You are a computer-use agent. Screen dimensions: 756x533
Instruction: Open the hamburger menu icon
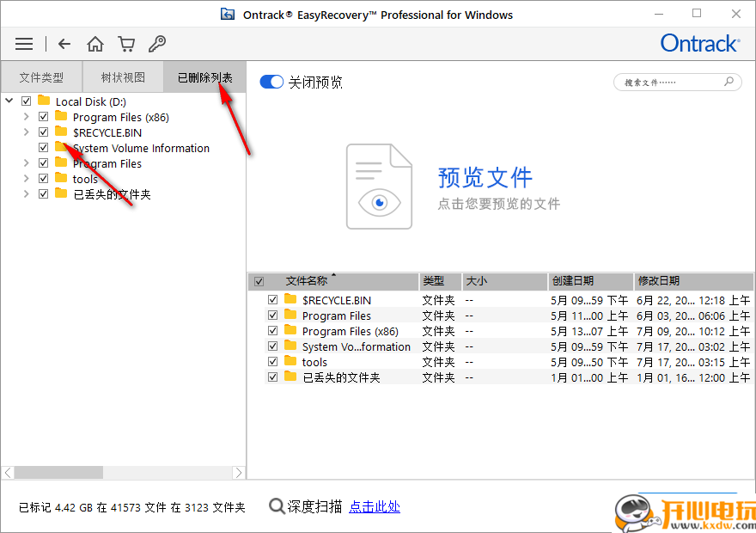coord(24,44)
